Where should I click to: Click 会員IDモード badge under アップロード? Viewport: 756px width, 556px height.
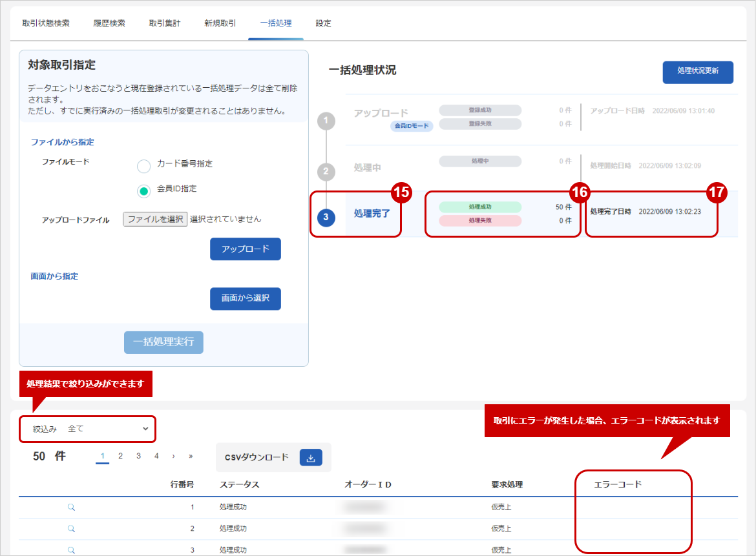(412, 126)
